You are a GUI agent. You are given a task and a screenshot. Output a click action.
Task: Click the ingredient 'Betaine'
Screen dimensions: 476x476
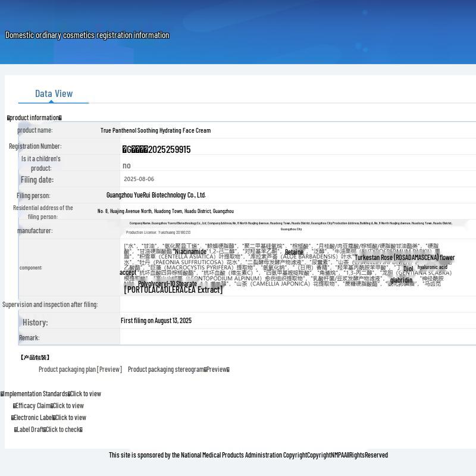(294, 252)
